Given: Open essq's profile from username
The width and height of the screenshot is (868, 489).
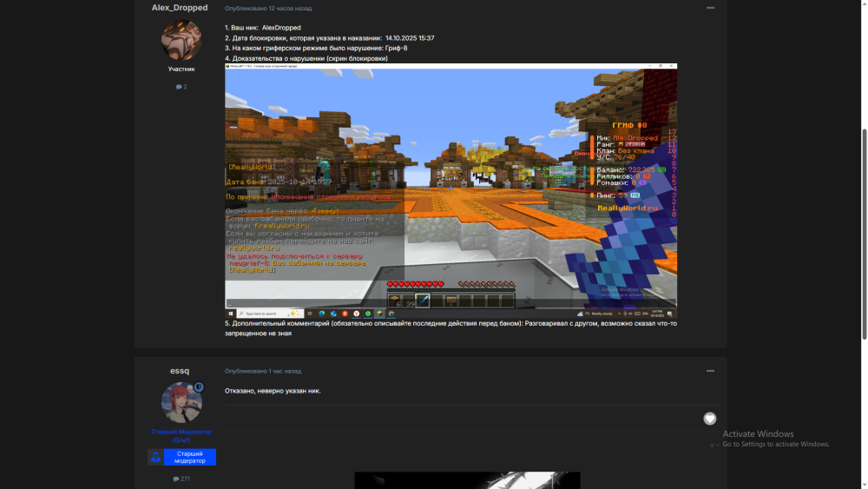Looking at the screenshot, I should (180, 371).
